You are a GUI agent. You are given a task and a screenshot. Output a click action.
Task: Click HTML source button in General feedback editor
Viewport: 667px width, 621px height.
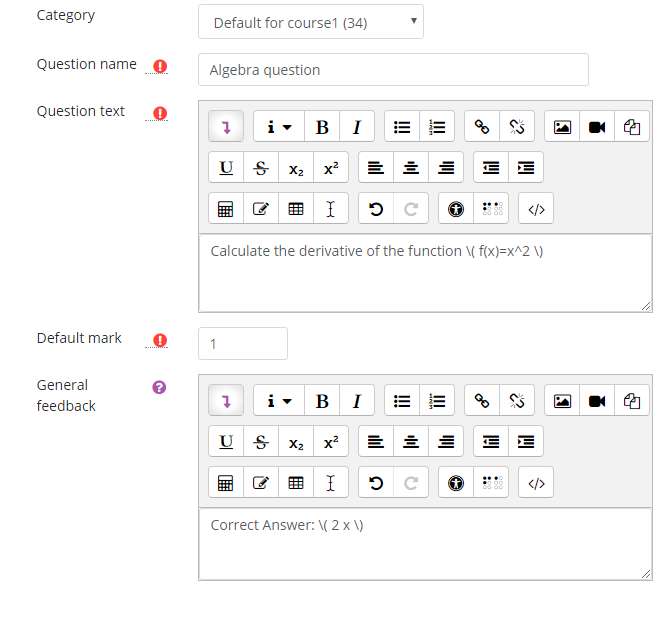[x=536, y=483]
